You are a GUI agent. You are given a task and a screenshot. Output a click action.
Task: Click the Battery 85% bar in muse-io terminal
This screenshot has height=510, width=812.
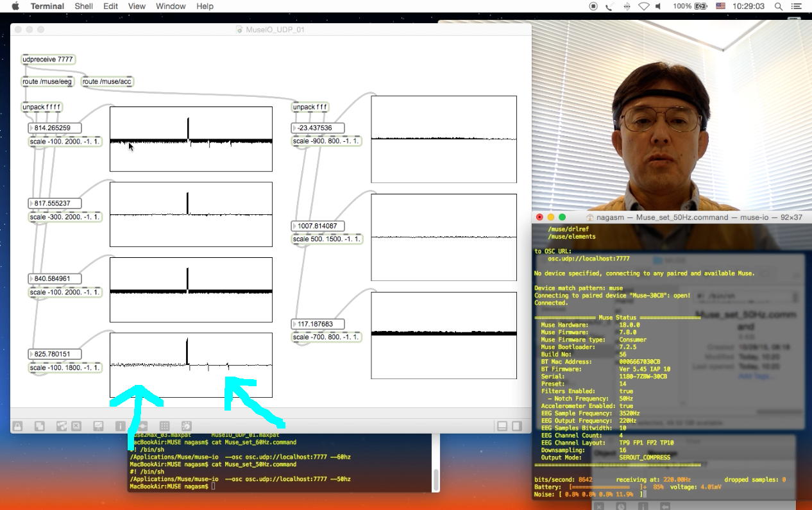[x=607, y=487]
